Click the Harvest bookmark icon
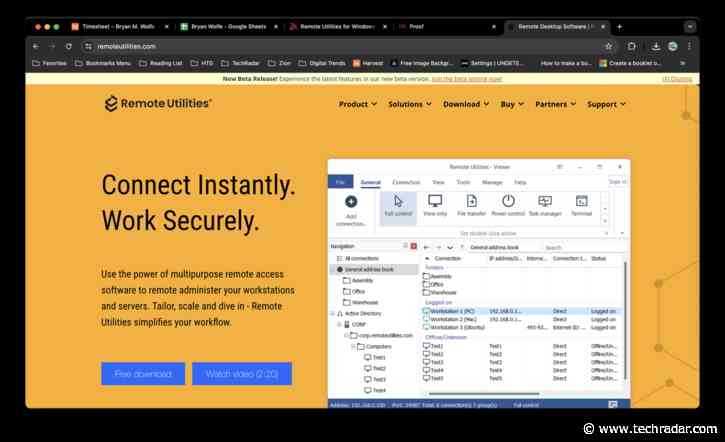The height and width of the screenshot is (442, 725). [x=356, y=63]
